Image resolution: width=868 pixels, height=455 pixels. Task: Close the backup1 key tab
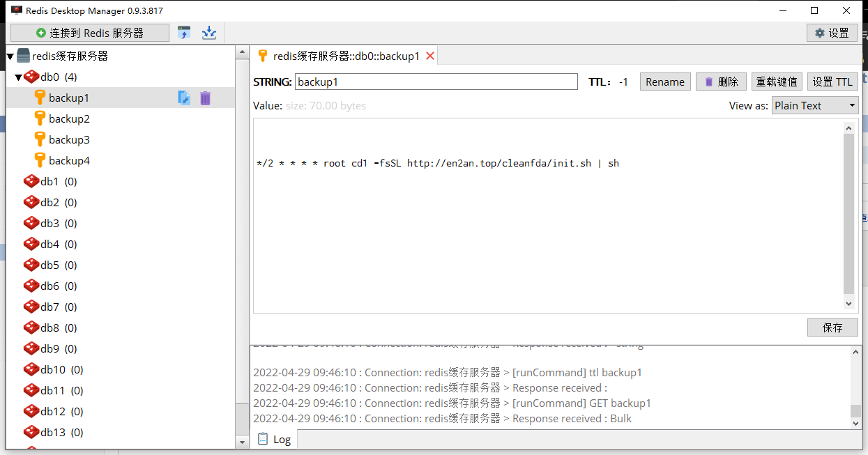430,56
